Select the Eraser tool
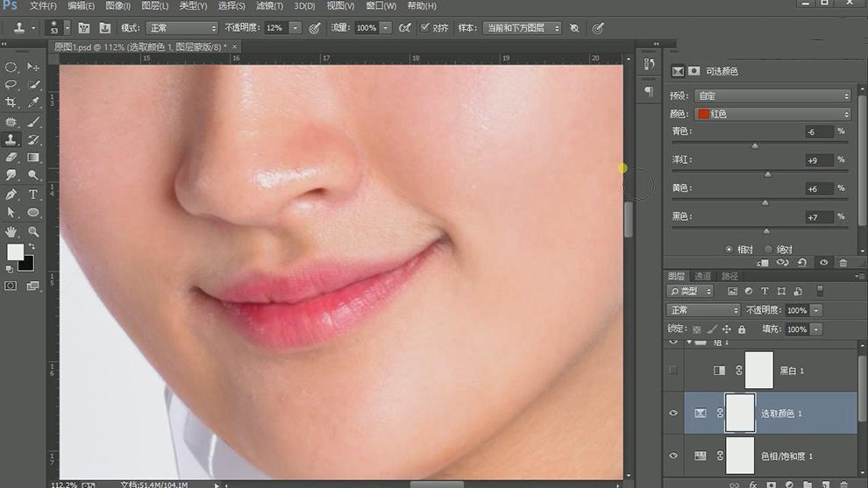The image size is (868, 488). [11, 158]
